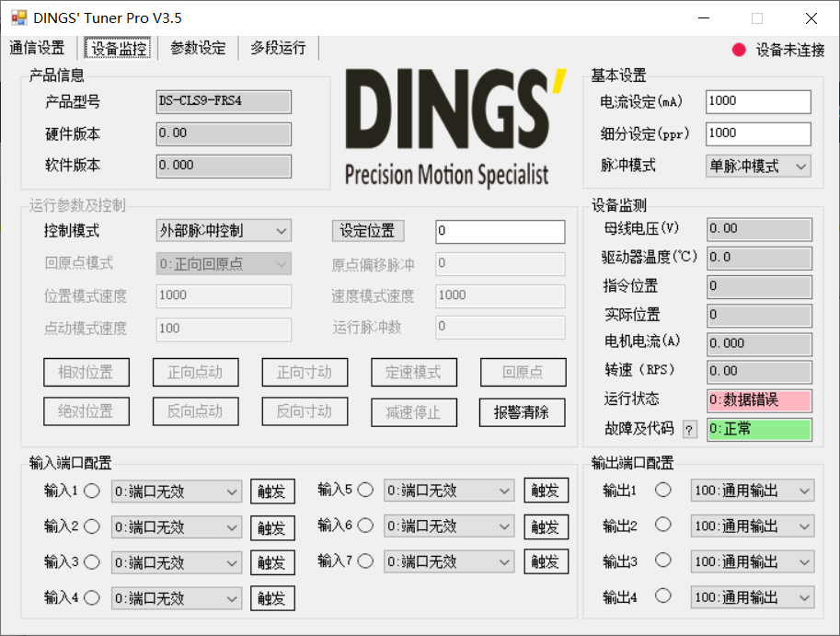Toggle the 输入5 status radio indicator

pos(365,490)
